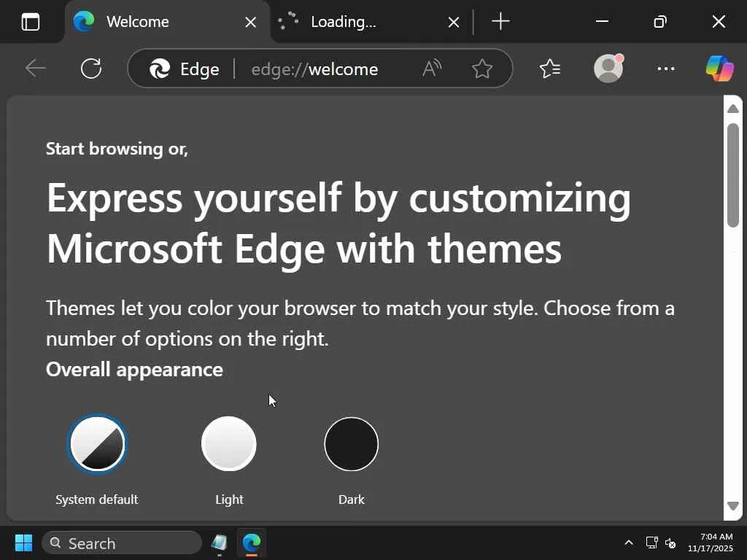
Task: Open a new tab with plus button
Action: pyautogui.click(x=500, y=22)
